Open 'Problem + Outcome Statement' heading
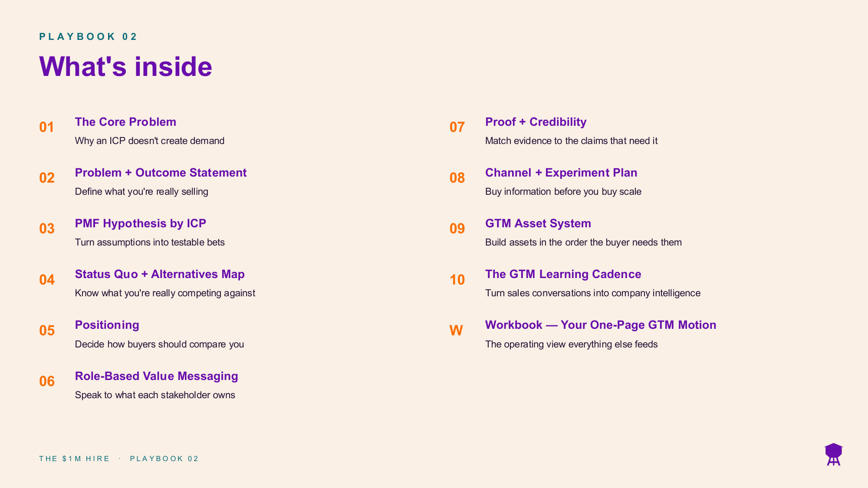Screen dimensions: 868x488 161,173
